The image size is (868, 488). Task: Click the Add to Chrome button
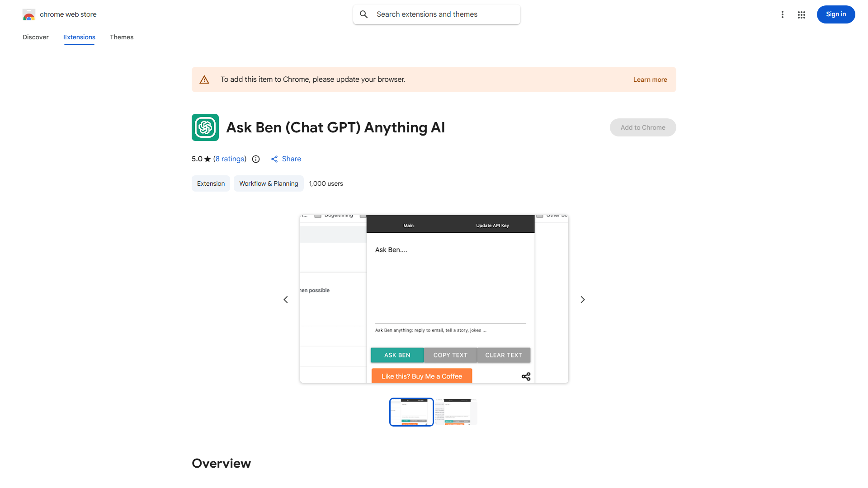(643, 127)
